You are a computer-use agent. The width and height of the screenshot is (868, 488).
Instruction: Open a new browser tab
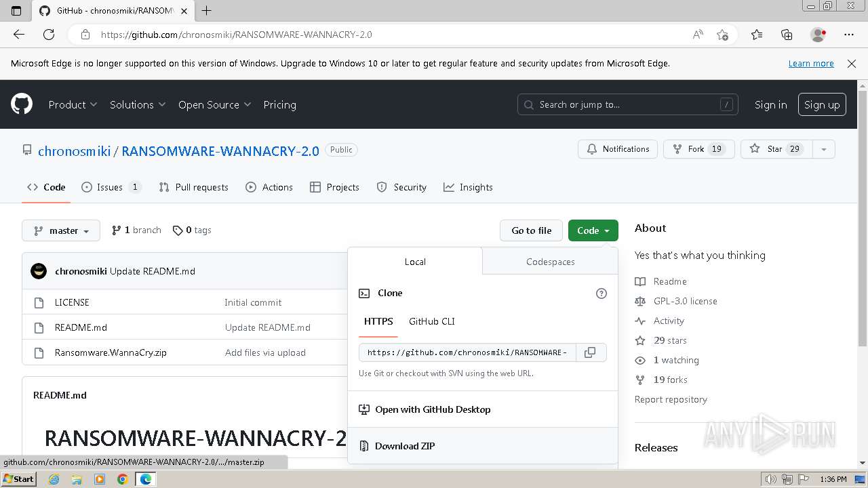[x=207, y=10]
